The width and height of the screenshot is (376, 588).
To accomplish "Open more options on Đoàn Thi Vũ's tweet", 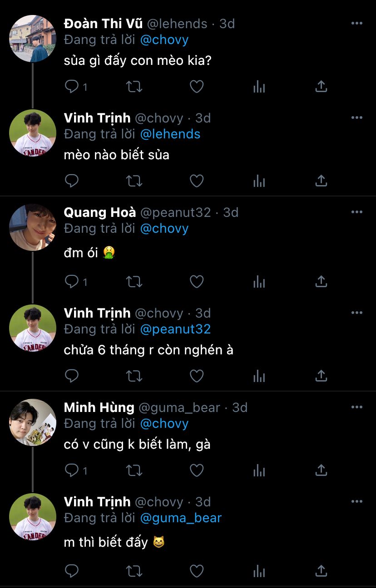I will pos(357,24).
